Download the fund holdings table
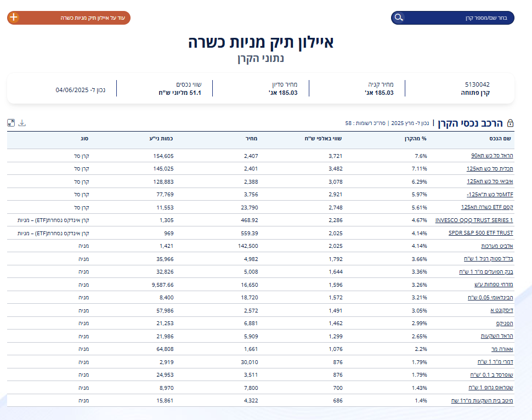532x420 pixels. (22, 123)
